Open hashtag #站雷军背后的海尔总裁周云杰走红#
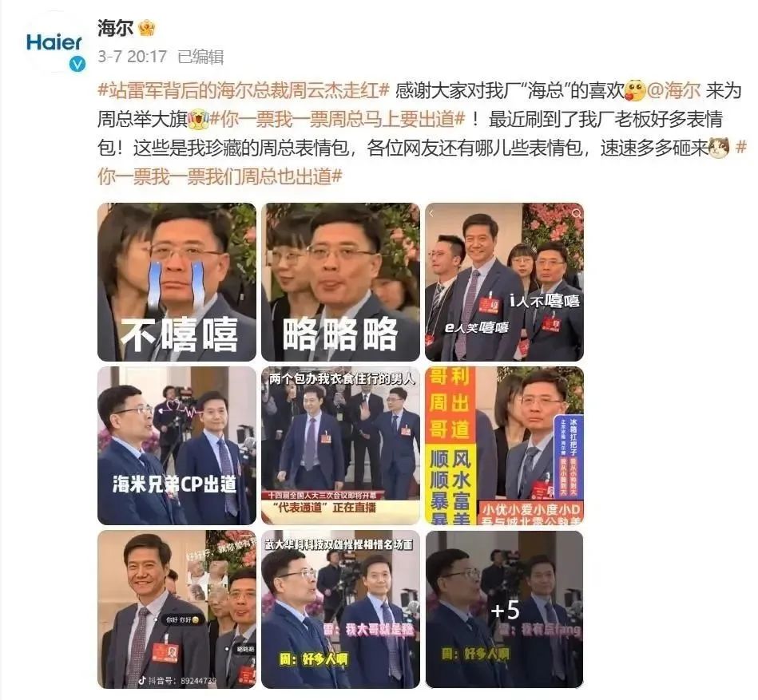This screenshot has width=758, height=700. click(244, 90)
